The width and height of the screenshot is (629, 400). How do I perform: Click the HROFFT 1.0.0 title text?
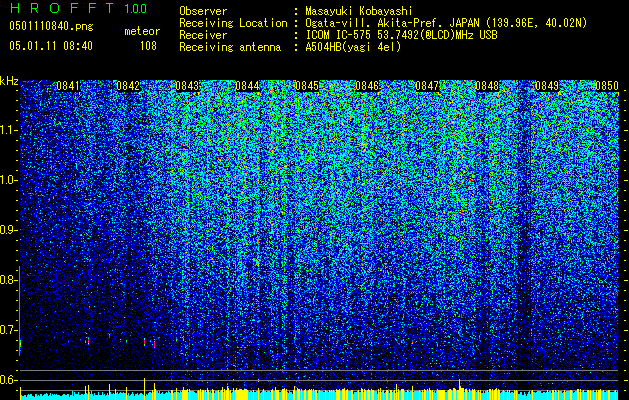coord(78,8)
